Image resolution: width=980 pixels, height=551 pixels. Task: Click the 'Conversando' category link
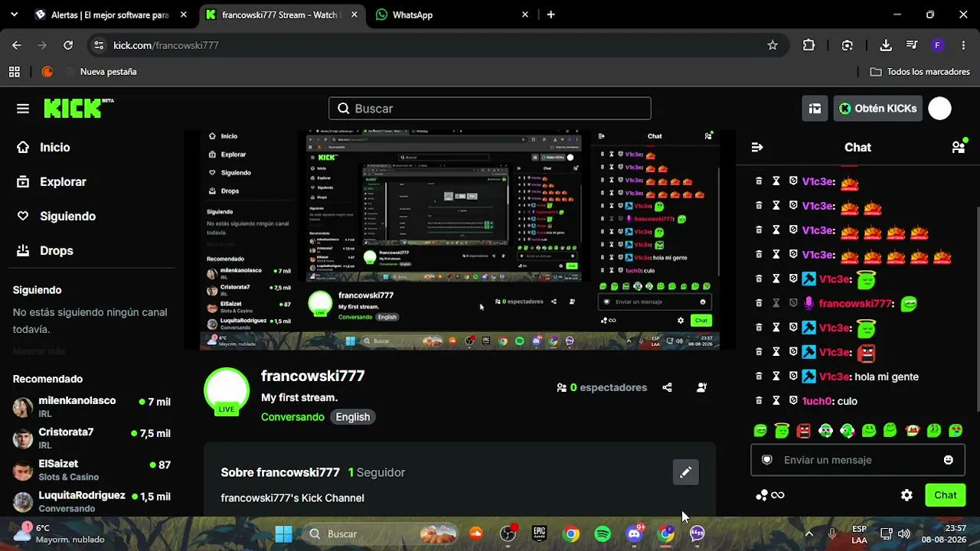(x=292, y=417)
